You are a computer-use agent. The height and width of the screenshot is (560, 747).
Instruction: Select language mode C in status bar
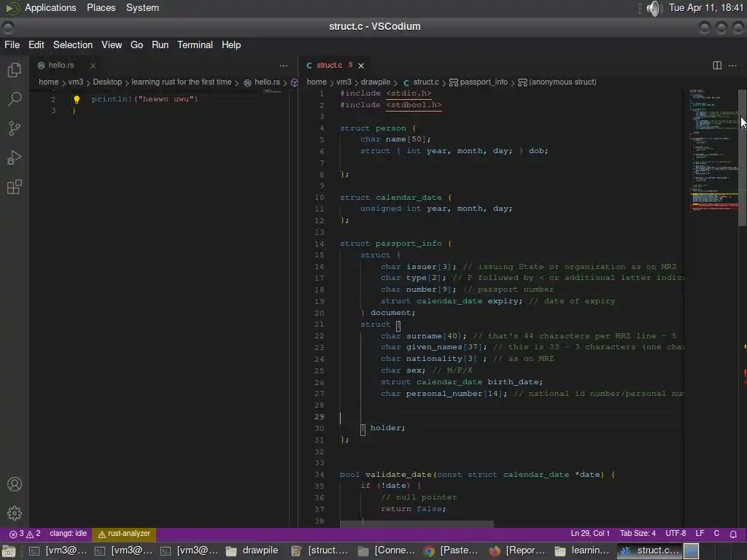point(716,534)
